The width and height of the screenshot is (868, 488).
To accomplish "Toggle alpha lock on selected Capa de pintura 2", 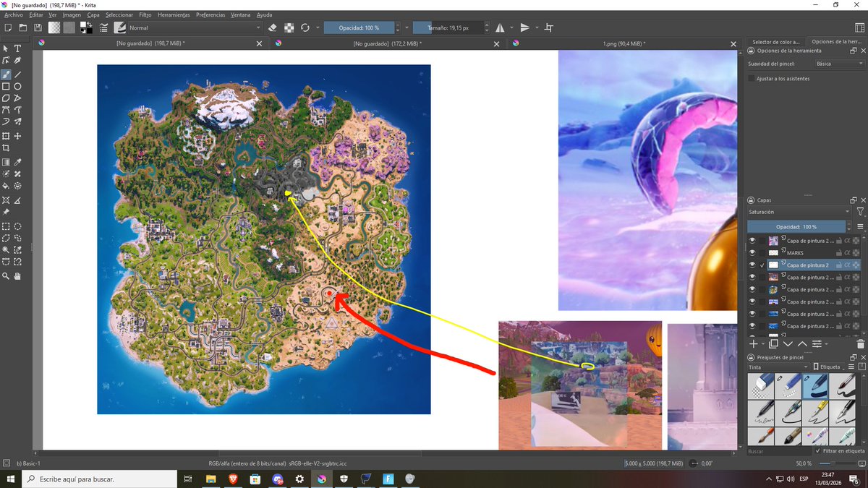I will (x=856, y=265).
